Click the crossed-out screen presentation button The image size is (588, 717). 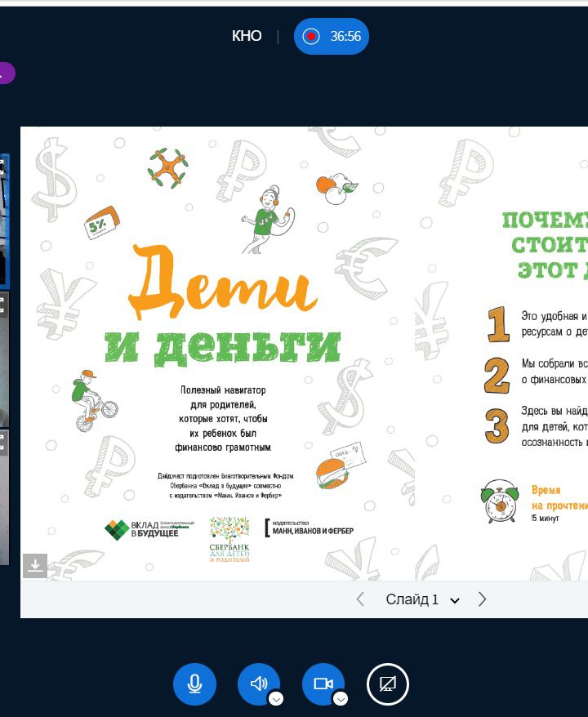[387, 684]
